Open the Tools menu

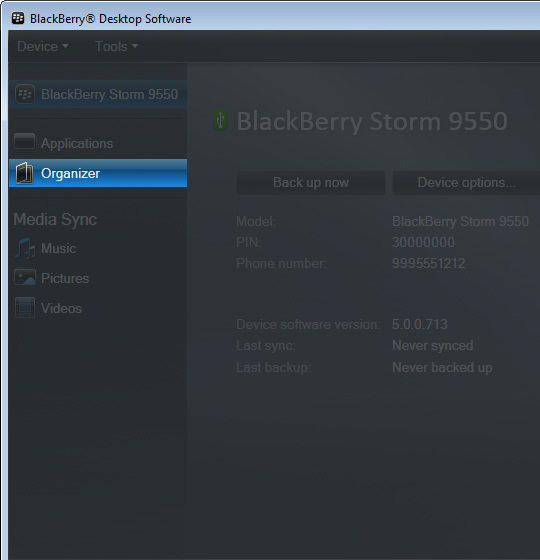tap(116, 46)
